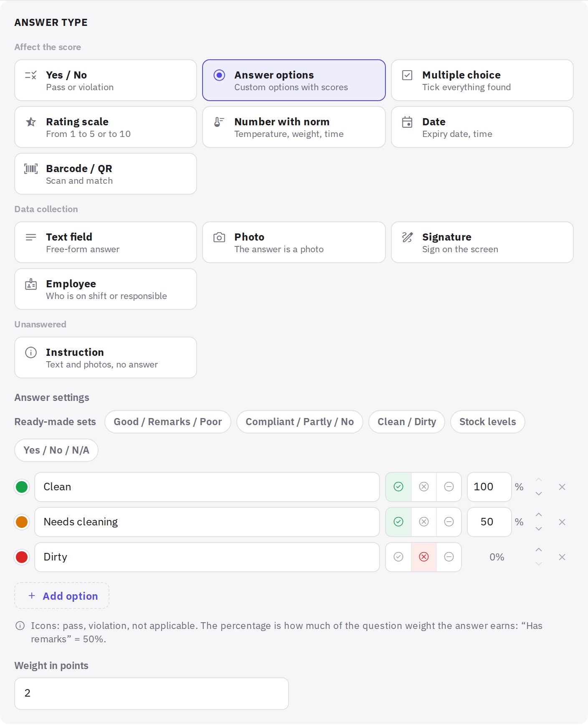Screen dimensions: 588x725
Task: Edit Clean score percentage field
Action: pyautogui.click(x=489, y=487)
